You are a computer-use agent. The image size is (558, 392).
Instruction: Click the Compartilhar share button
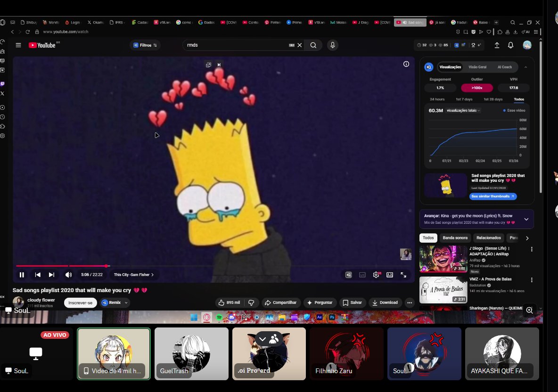tap(280, 302)
